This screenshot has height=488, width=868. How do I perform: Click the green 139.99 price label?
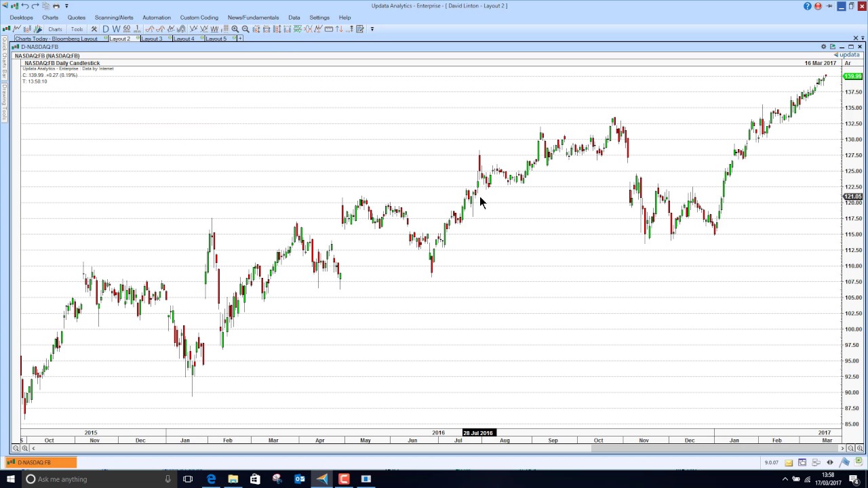tap(852, 77)
